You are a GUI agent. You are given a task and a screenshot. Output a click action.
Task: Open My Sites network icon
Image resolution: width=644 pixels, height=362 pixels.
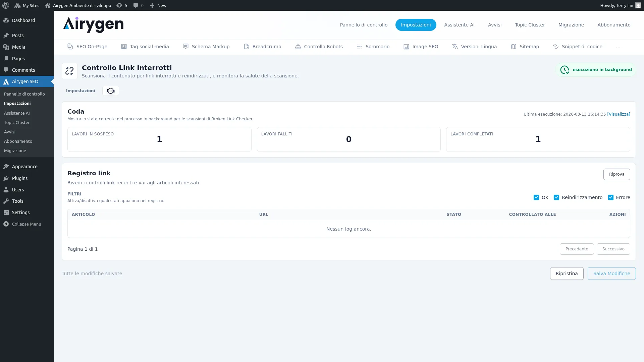coord(17,5)
